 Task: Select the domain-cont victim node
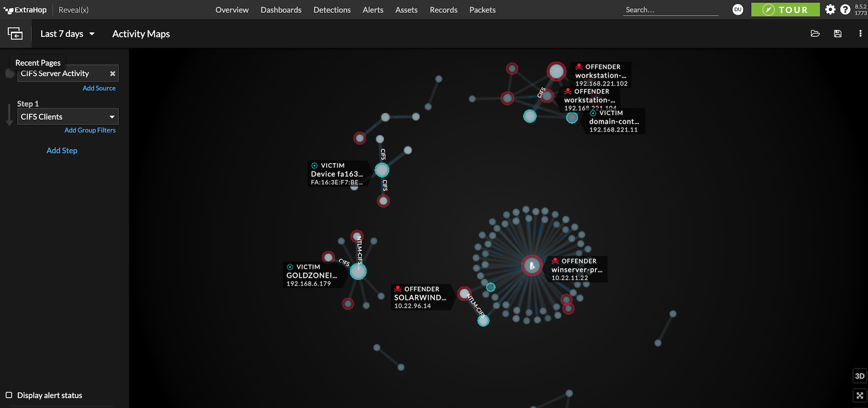pyautogui.click(x=572, y=117)
